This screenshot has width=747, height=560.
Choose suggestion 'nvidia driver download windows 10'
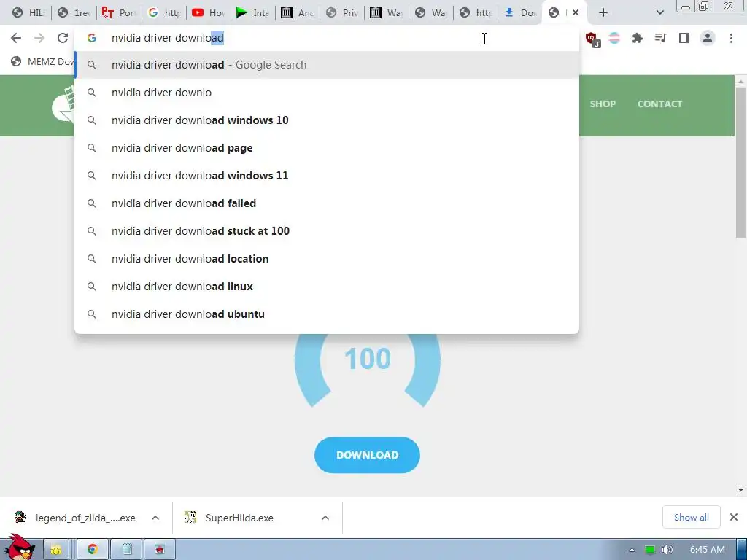click(327, 120)
